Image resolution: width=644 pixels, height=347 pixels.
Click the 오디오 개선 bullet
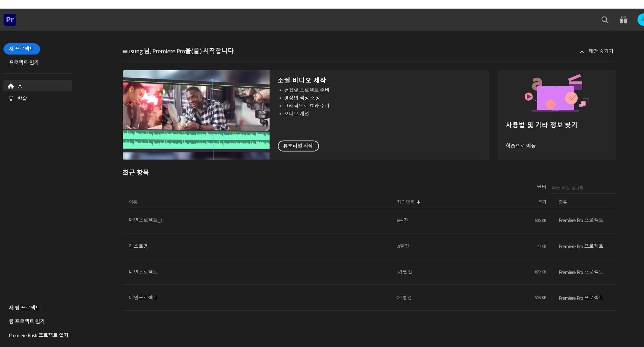[296, 114]
